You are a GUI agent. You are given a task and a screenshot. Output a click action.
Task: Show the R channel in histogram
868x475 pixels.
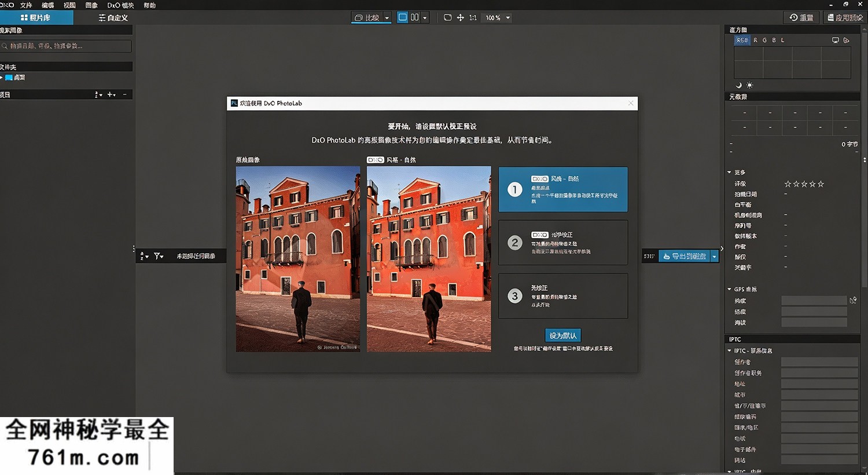755,40
